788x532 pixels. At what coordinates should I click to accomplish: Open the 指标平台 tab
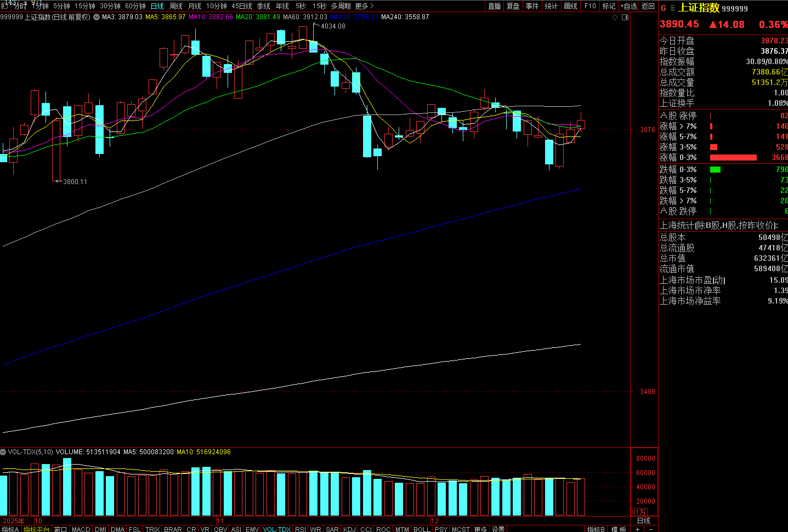pyautogui.click(x=37, y=529)
